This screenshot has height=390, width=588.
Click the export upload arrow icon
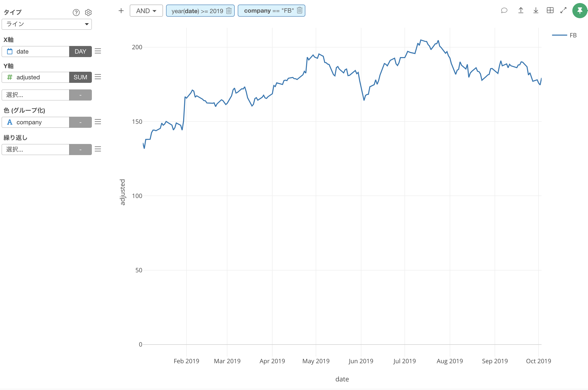[x=521, y=10]
